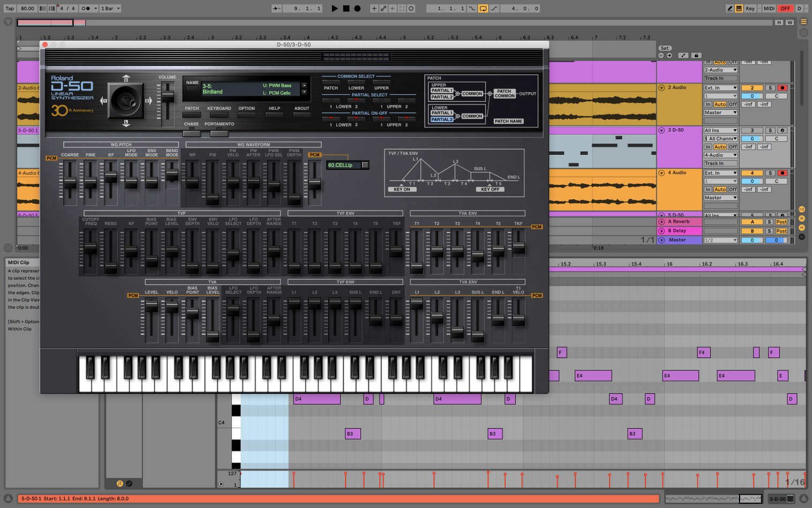Toggle the arrangement Loop switch
Viewport: 812px width, 508px height.
tap(483, 9)
